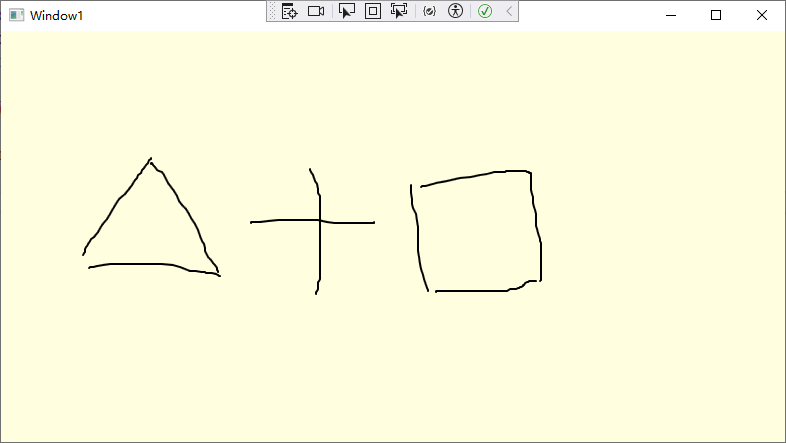786x443 pixels.
Task: Open the binding failures braces icon
Action: point(429,11)
